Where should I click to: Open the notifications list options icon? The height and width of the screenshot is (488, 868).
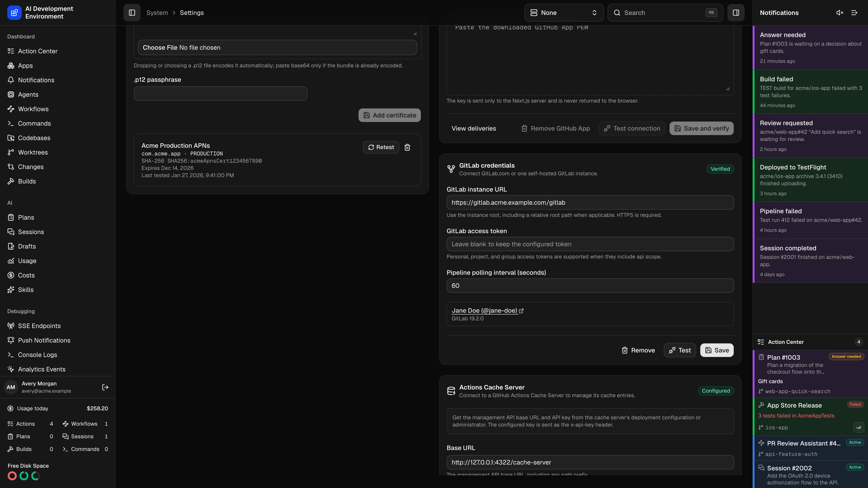pyautogui.click(x=854, y=13)
